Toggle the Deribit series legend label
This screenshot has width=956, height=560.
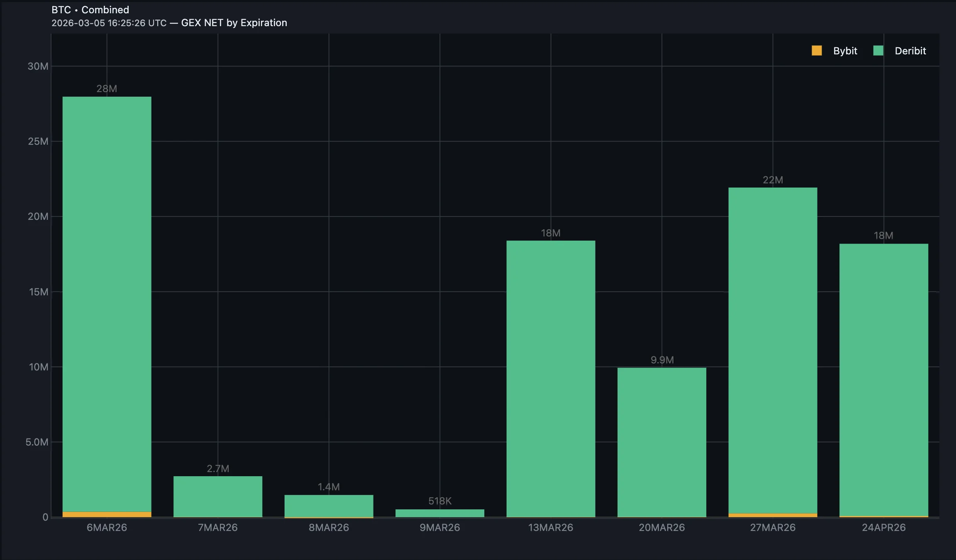pyautogui.click(x=910, y=51)
